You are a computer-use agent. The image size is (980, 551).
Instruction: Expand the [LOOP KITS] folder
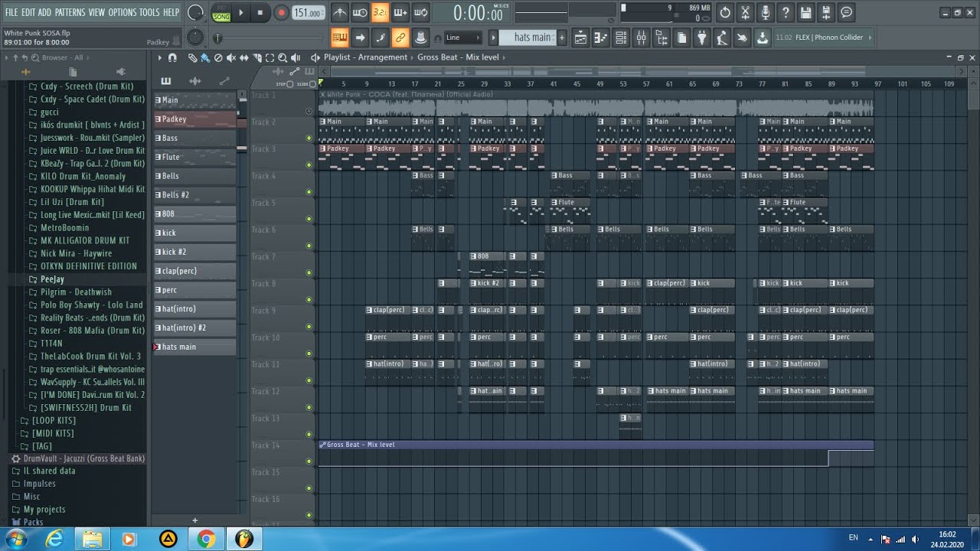[54, 420]
